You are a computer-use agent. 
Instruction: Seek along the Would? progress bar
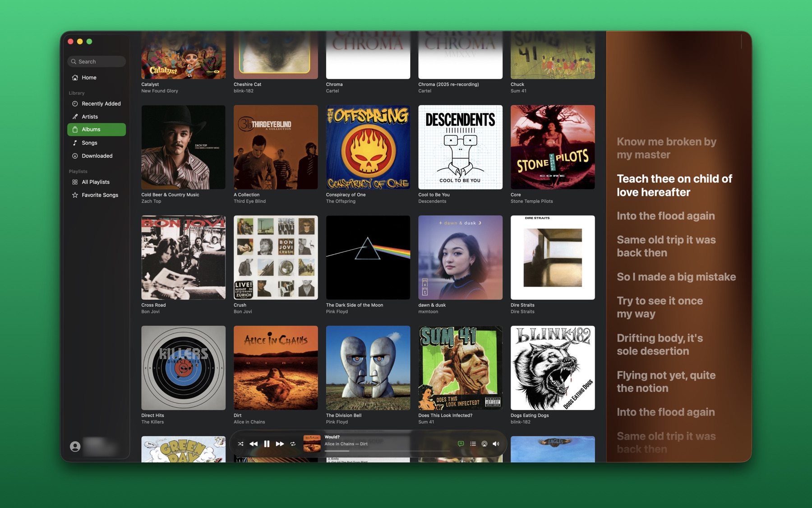coord(387,451)
